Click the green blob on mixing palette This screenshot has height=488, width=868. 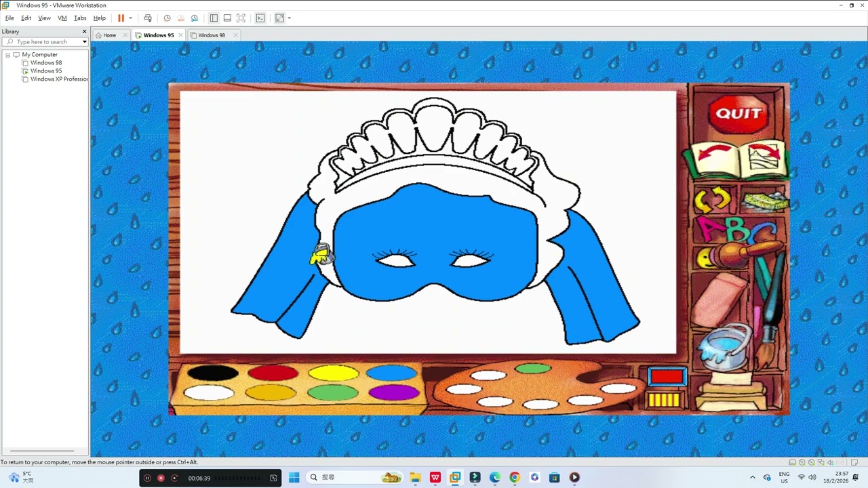[533, 369]
